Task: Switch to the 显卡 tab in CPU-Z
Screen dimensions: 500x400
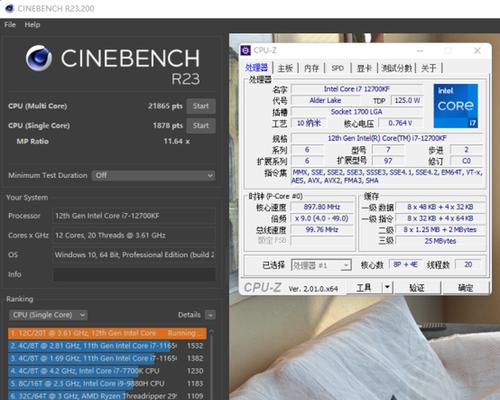Action: pos(364,68)
